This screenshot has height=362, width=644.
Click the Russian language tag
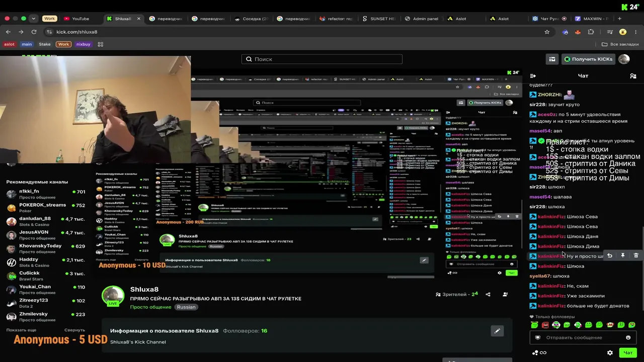(186, 307)
